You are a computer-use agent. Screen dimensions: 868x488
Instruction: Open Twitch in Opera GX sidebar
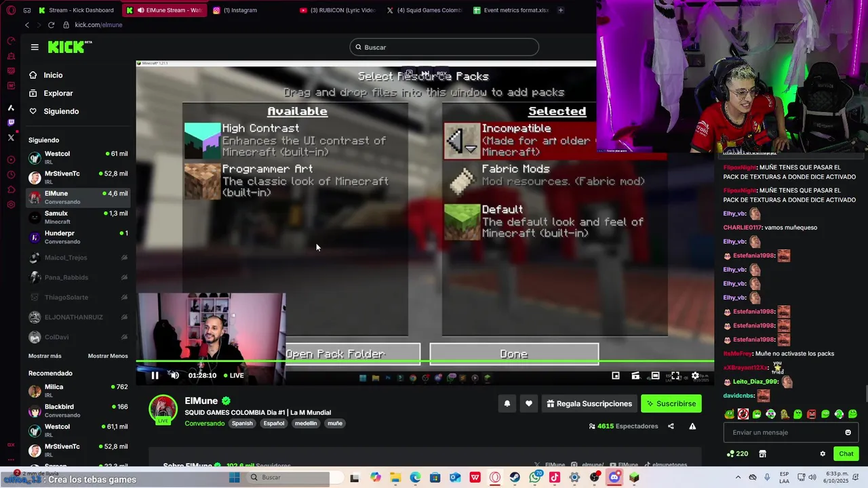[x=11, y=123]
